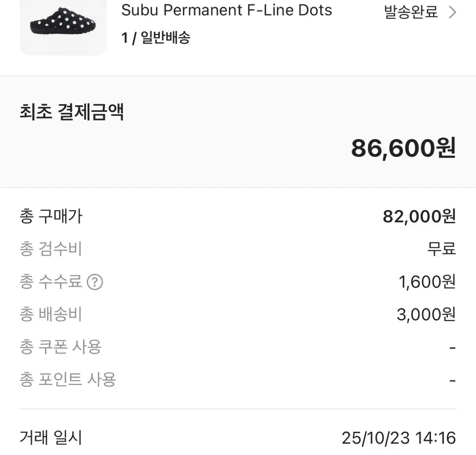This screenshot has width=476, height=455.
Task: Tap the 발송완료 shipping status text
Action: pos(411,12)
